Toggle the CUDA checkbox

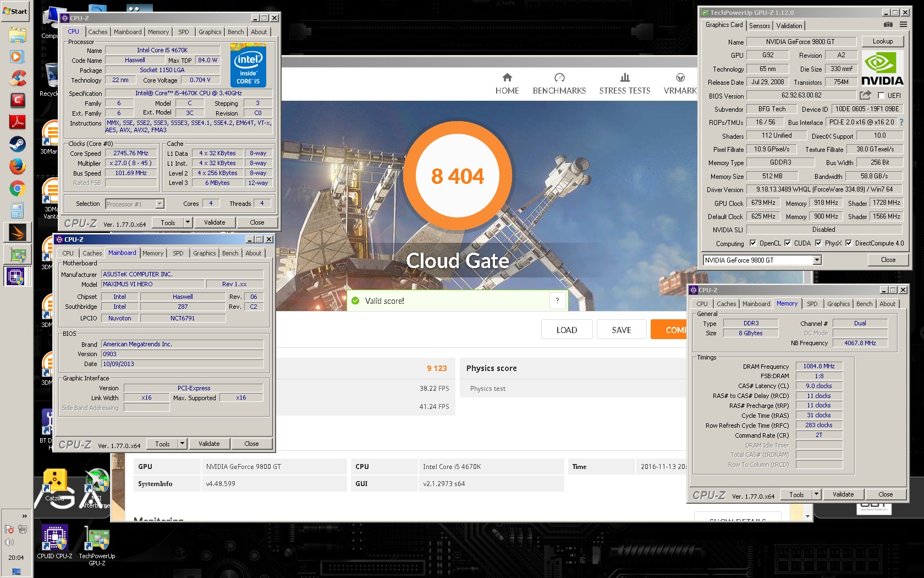[788, 243]
